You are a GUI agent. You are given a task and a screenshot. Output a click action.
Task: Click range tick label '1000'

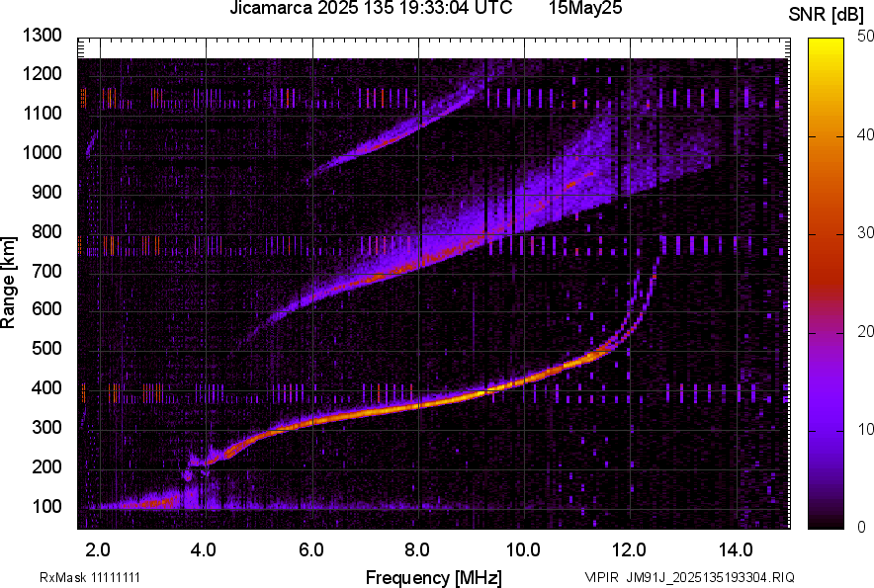click(x=43, y=152)
